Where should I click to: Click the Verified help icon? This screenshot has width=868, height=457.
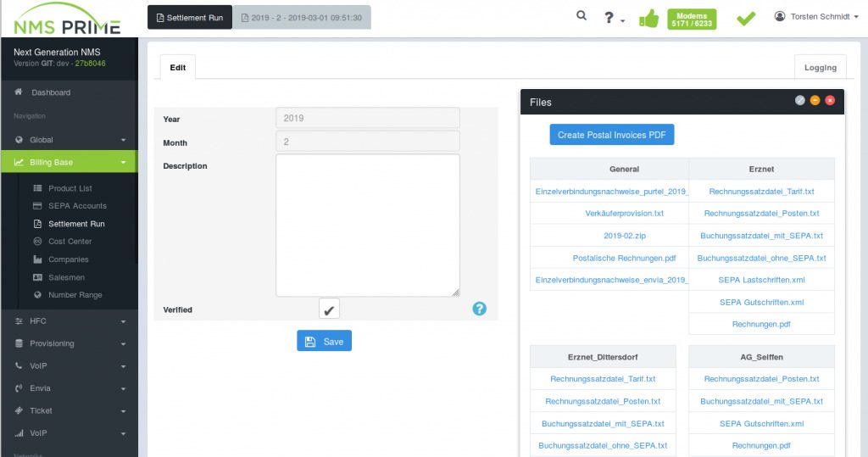point(480,309)
